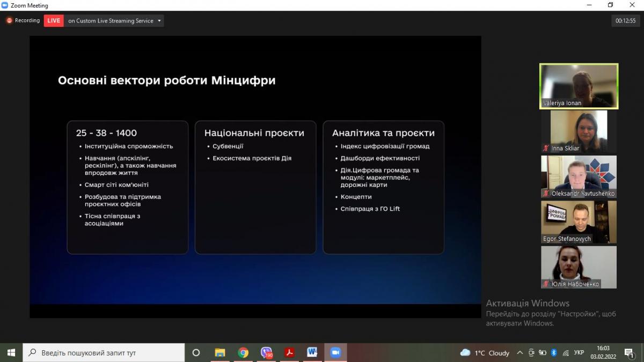Select Valeriya Ionan's video thumbnail
The image size is (644, 362).
click(579, 86)
